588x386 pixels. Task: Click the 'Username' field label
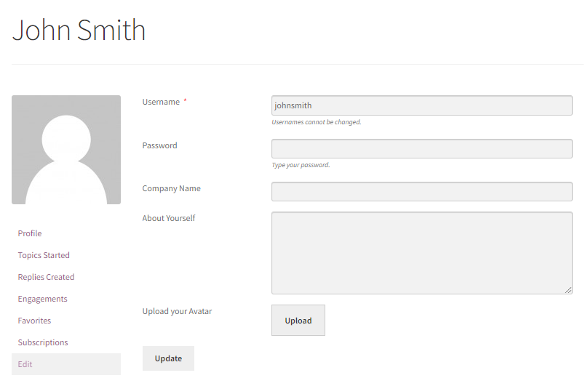161,102
